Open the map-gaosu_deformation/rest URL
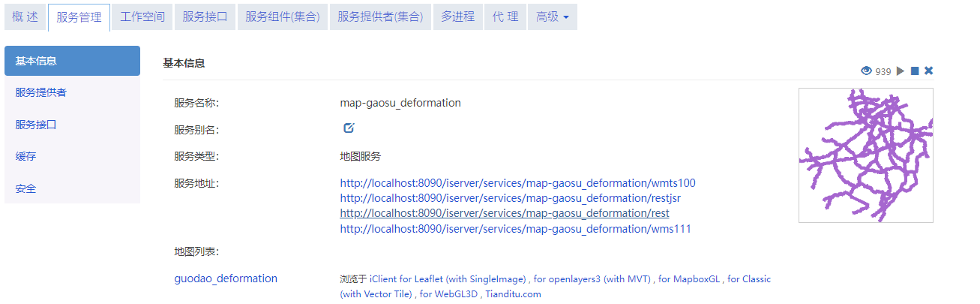 [x=505, y=213]
